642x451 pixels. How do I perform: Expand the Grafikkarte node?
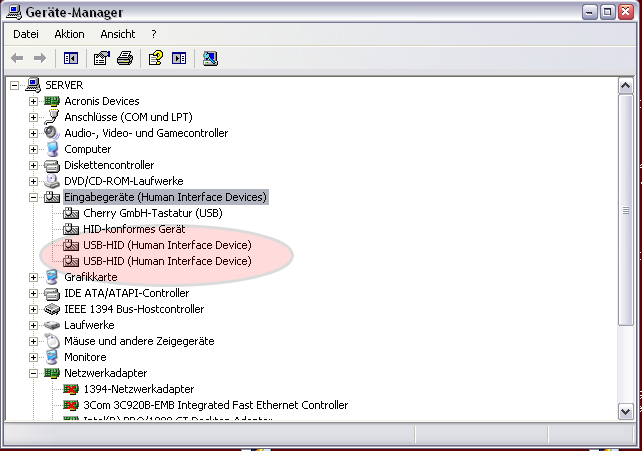pos(34,277)
